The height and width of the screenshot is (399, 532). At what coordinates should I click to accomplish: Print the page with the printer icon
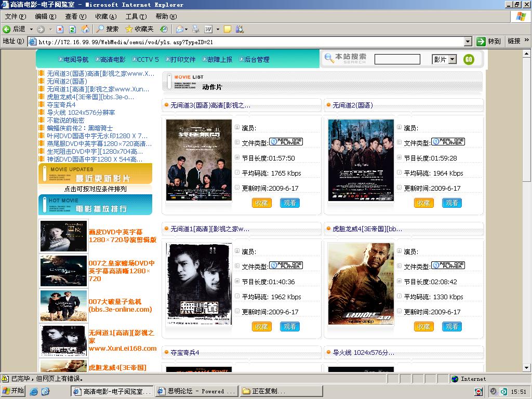coord(196,29)
